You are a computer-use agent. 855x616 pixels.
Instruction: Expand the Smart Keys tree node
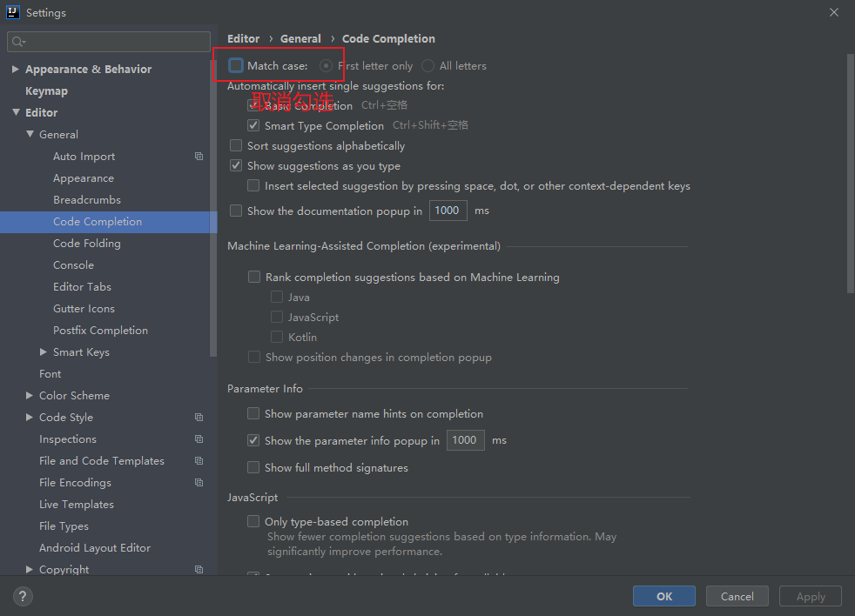click(x=43, y=352)
